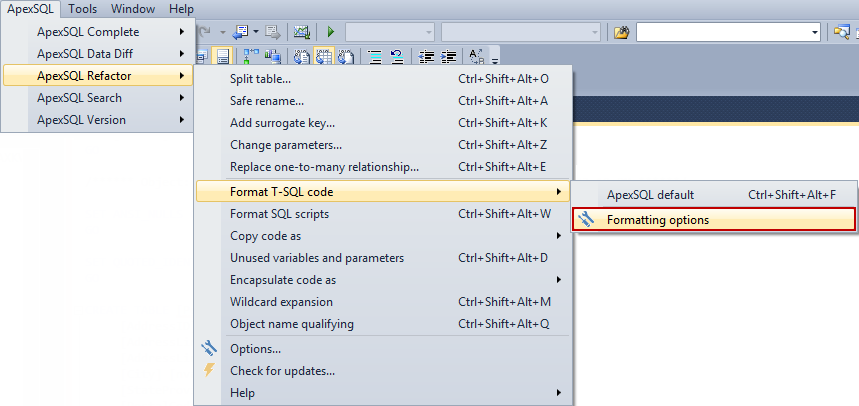Click the lightning bolt Check for updates icon
This screenshot has width=859, height=406.
209,371
